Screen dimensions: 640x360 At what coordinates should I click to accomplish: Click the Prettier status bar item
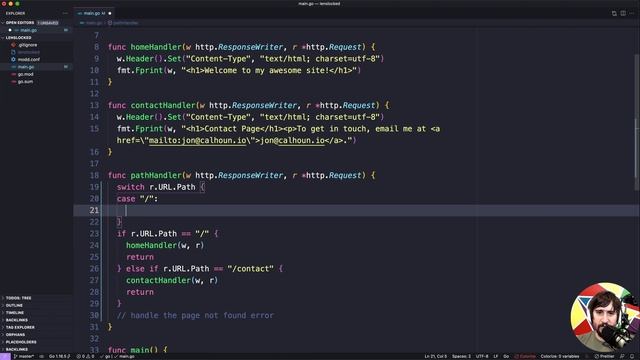click(604, 357)
